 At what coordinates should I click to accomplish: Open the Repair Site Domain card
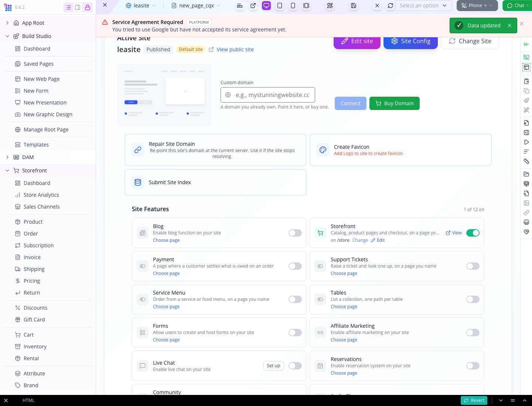pyautogui.click(x=215, y=150)
